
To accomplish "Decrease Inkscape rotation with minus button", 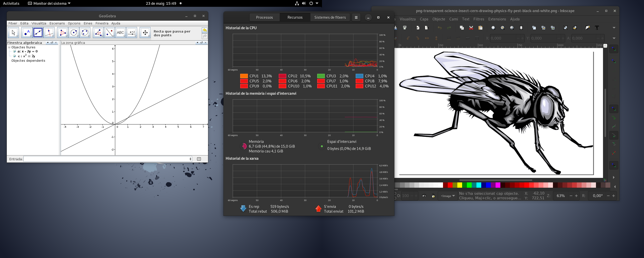I will pyautogui.click(x=608, y=196).
